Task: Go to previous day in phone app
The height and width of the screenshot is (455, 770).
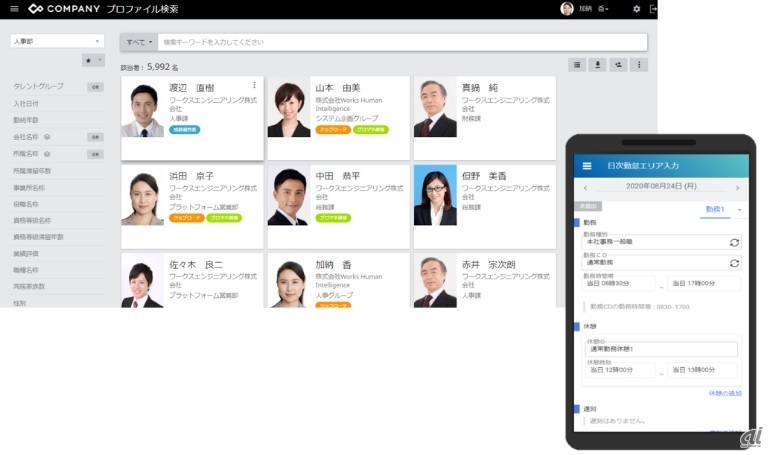Action: (x=585, y=188)
